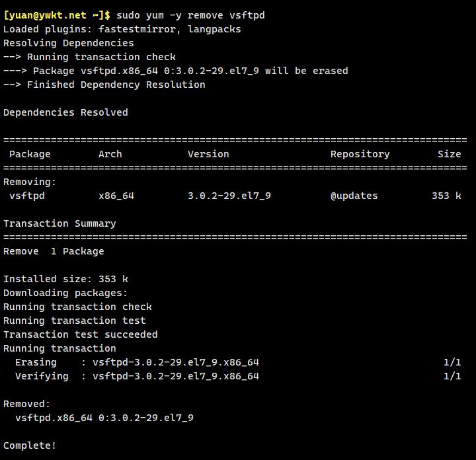476x460 pixels.
Task: Click the 'Repository' column header
Action: (360, 154)
